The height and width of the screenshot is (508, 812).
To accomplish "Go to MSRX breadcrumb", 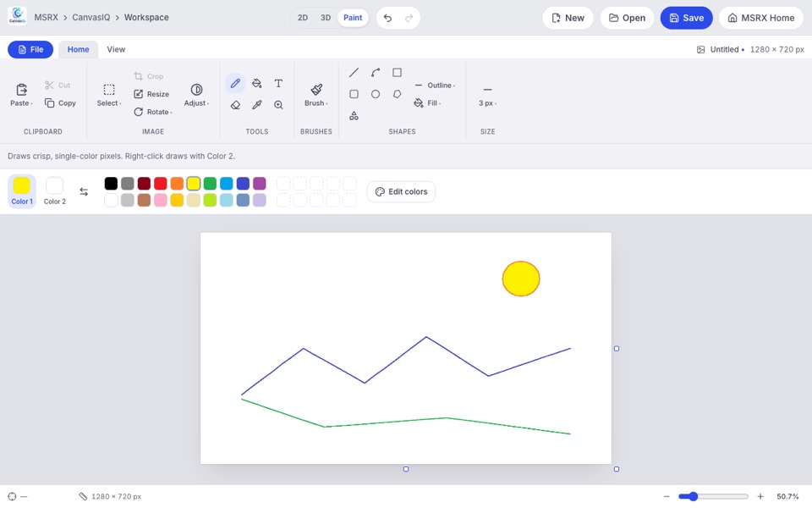I will click(46, 18).
